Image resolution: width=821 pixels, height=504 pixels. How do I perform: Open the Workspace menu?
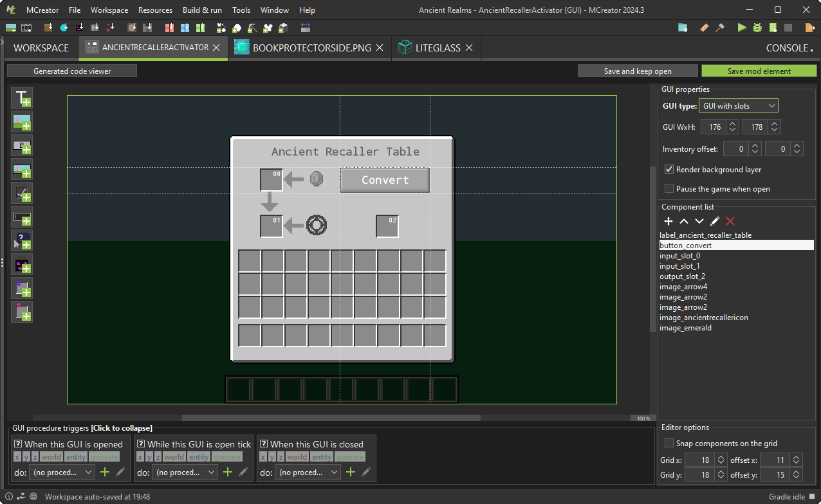[109, 10]
